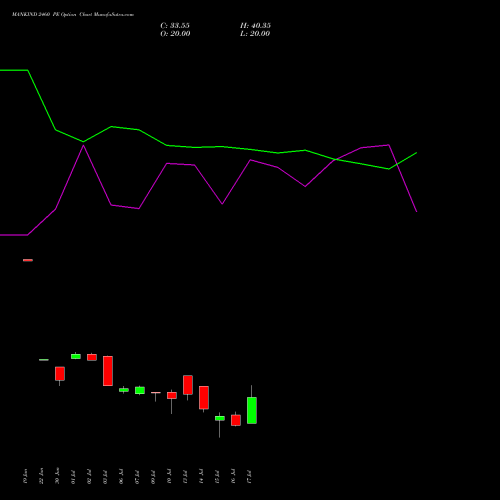The image size is (500, 500).
Task: Select the small green candle with long wick for 15 Jul
Action: (220, 418)
